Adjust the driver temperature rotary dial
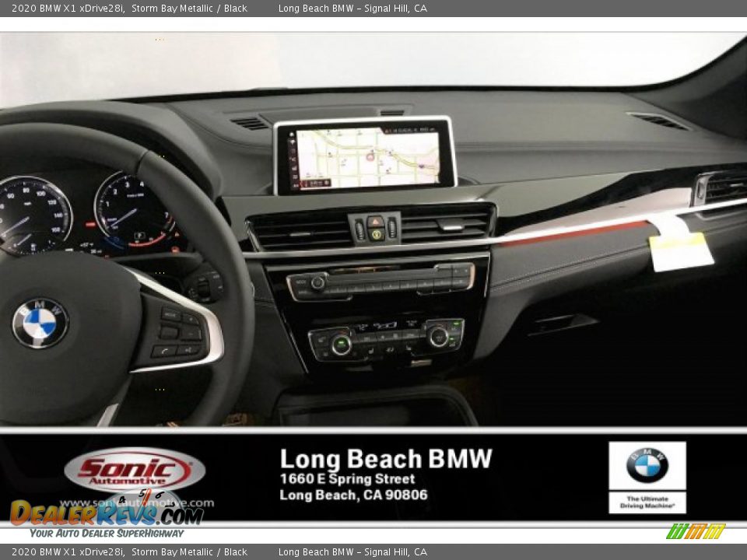This screenshot has width=747, height=560. click(341, 345)
